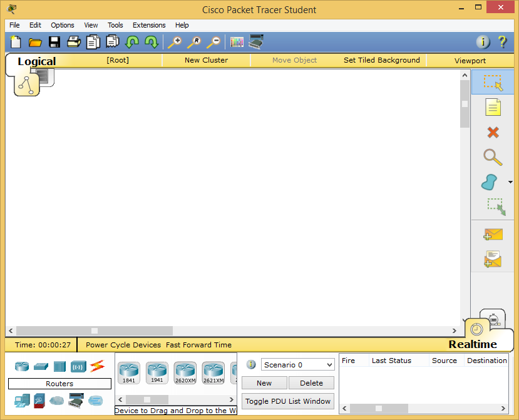The image size is (519, 420).
Task: Open the Edit menu
Action: tap(35, 25)
